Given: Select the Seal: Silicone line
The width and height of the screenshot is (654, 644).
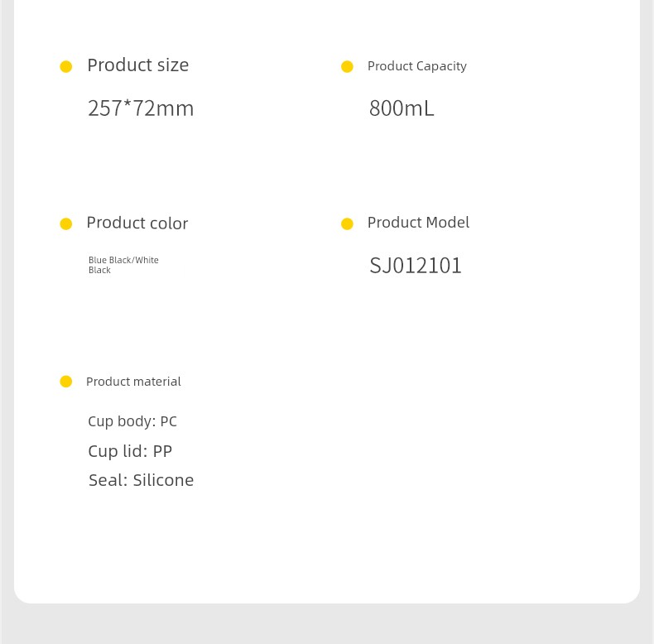Looking at the screenshot, I should (x=142, y=480).
